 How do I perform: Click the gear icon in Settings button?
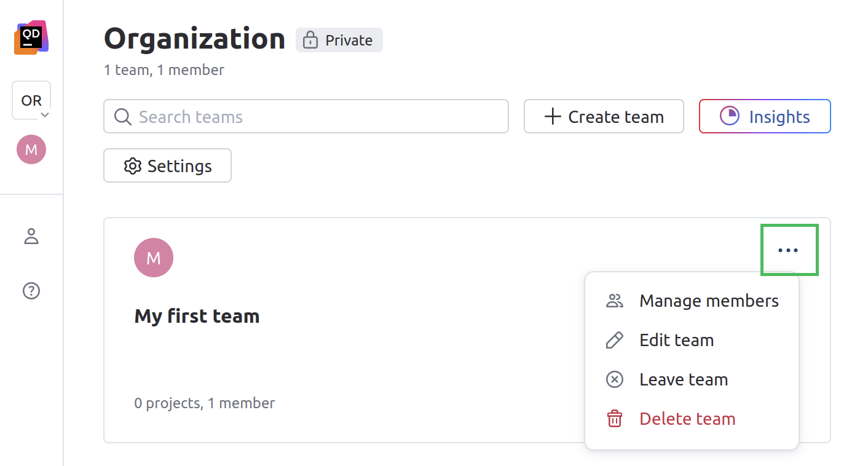coord(132,165)
